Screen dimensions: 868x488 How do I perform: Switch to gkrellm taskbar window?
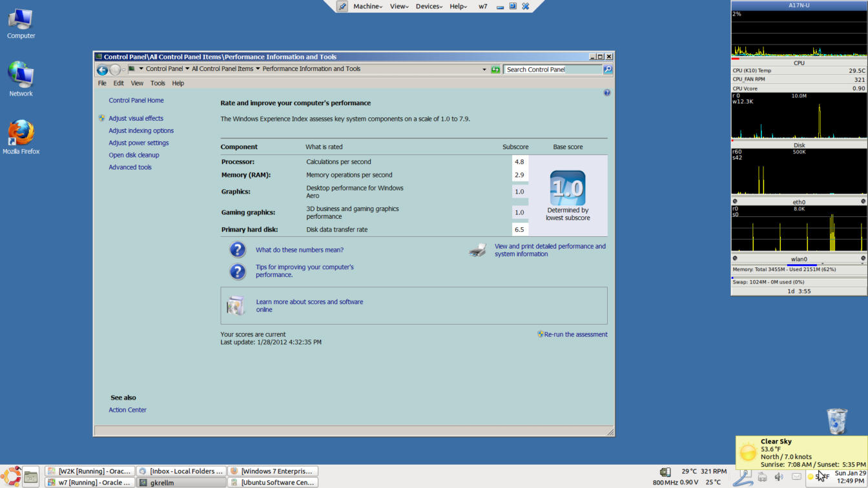tap(181, 482)
